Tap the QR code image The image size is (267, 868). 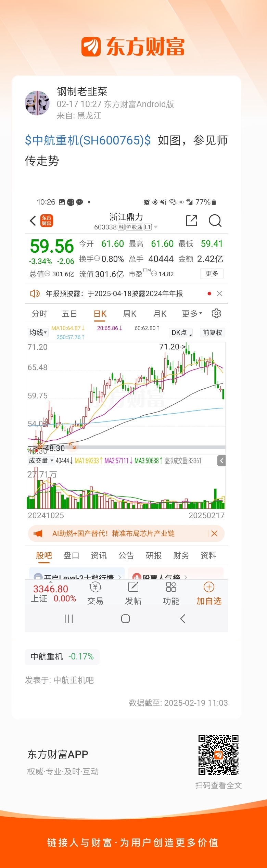tap(218, 755)
